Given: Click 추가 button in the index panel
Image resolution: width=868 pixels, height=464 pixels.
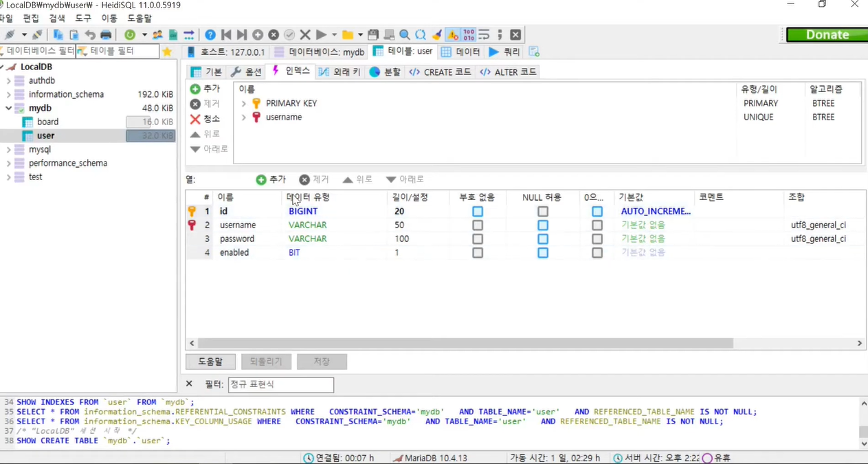Looking at the screenshot, I should pyautogui.click(x=205, y=89).
